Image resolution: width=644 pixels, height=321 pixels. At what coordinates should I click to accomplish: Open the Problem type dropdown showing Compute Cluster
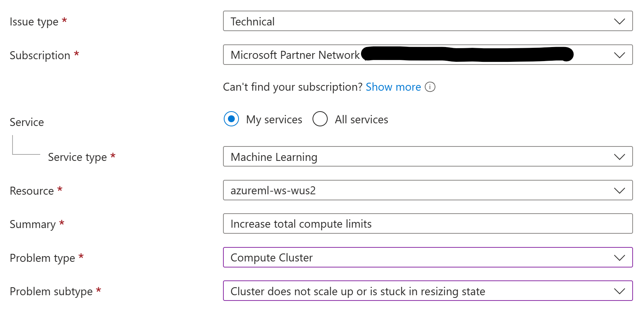tap(428, 257)
